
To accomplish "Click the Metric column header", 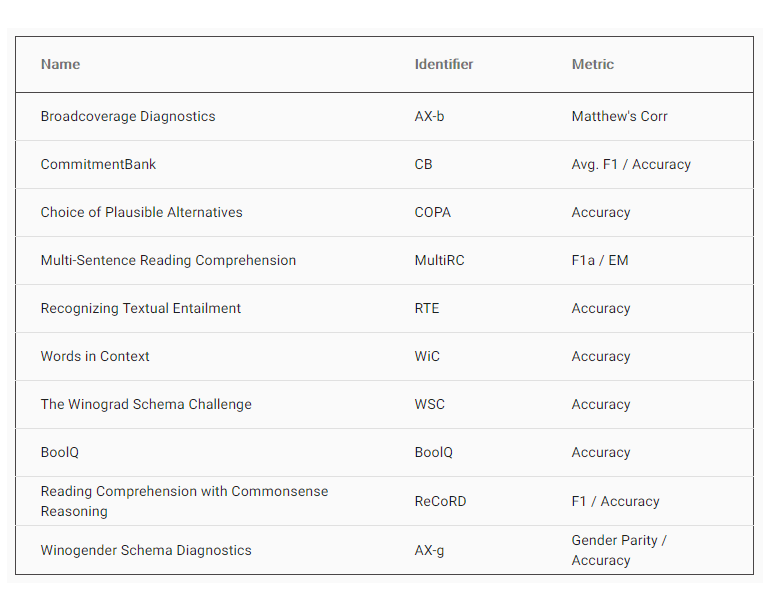I will [592, 64].
